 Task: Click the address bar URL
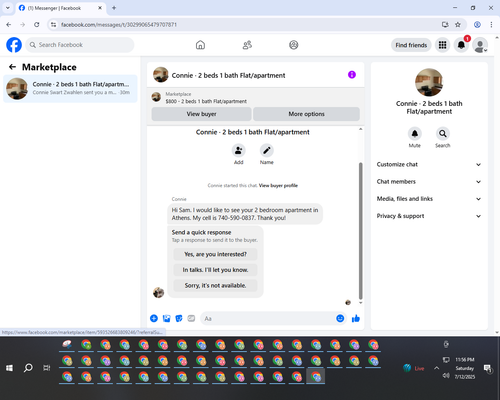[119, 25]
